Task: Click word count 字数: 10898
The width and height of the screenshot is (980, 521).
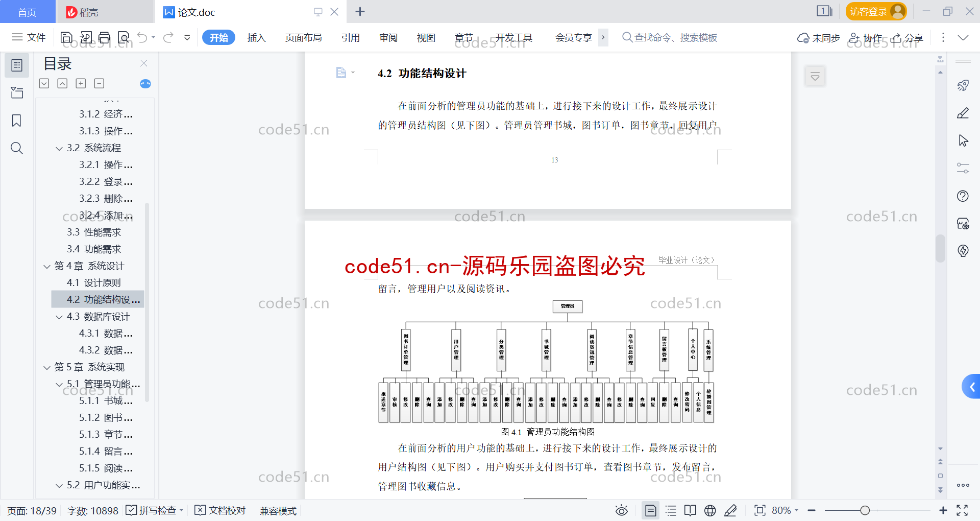Action: 92,510
